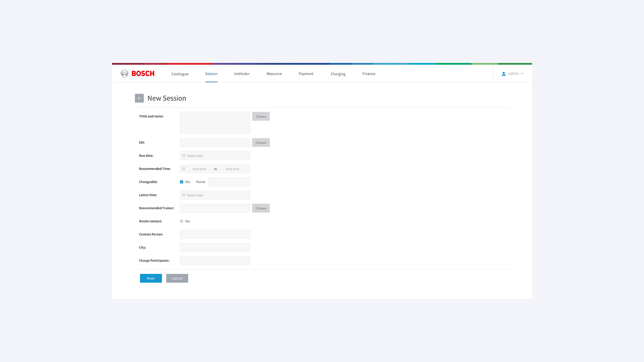This screenshot has width=644, height=362.
Task: Click the 'Points' label text
Action: [x=201, y=182]
